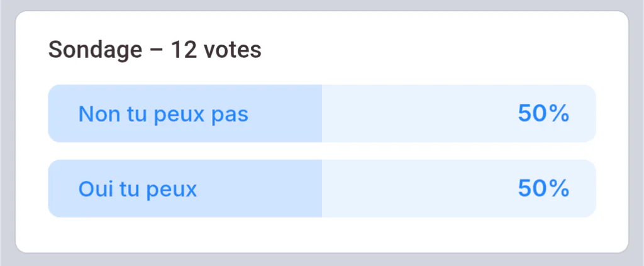
Task: Click the text "Oui tu peux"
Action: [x=138, y=189]
